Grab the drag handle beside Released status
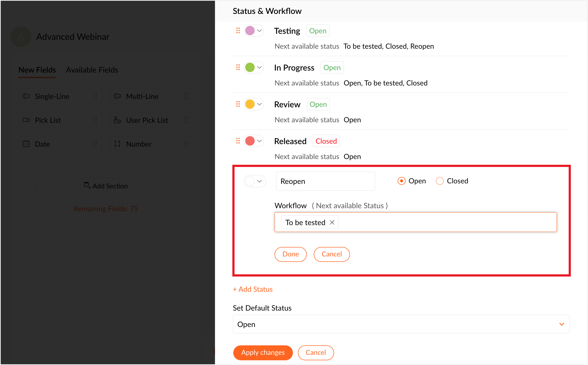Viewport: 588px width, 365px height. pyautogui.click(x=238, y=141)
